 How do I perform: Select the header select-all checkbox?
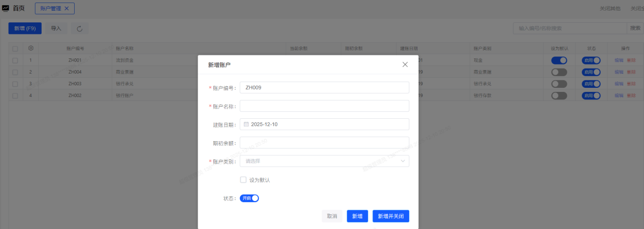15,49
